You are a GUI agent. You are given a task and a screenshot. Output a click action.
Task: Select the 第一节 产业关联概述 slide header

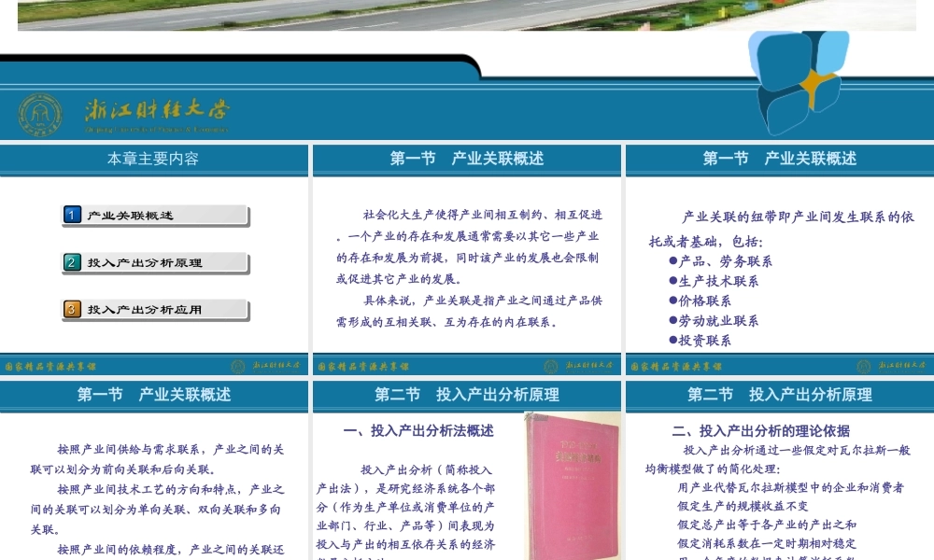click(x=466, y=159)
